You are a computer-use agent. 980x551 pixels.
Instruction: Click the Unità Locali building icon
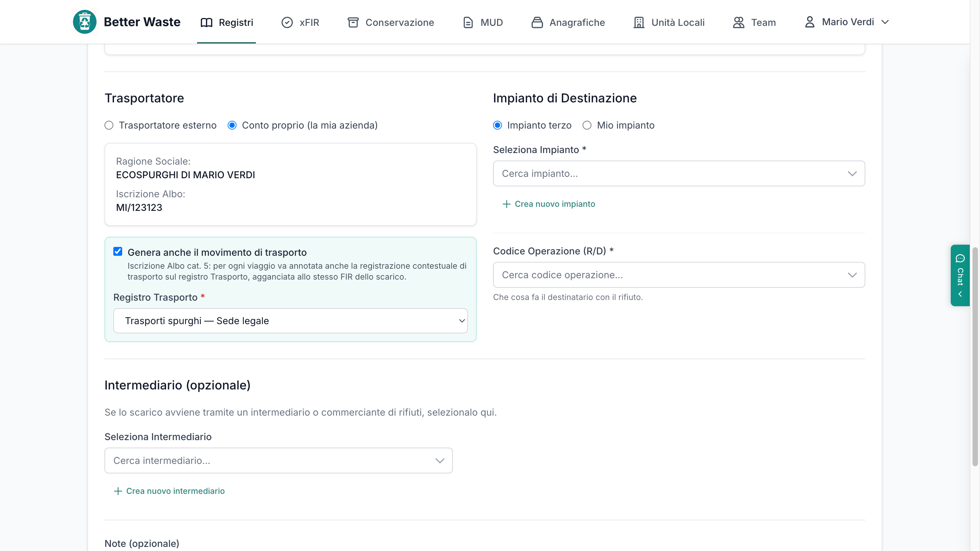[x=639, y=22]
